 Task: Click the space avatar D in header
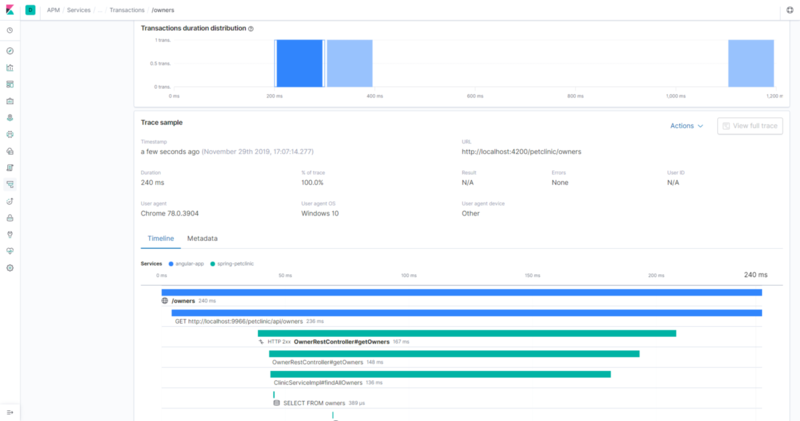(30, 10)
